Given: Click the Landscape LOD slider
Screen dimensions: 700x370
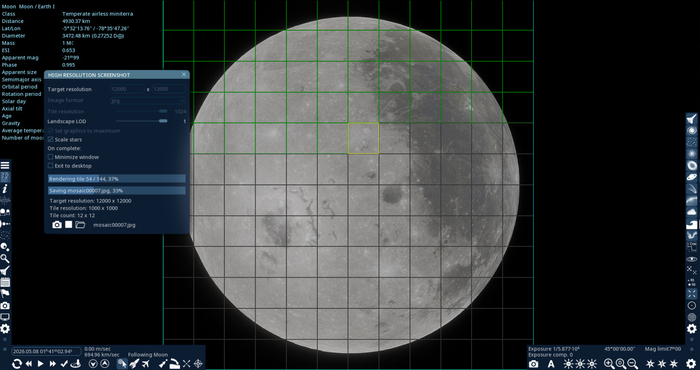Looking at the screenshot, I should click(x=142, y=121).
